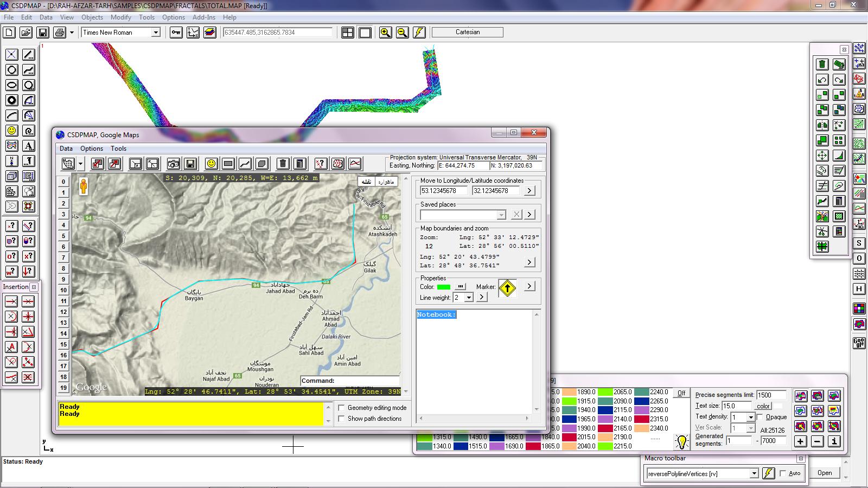868x488 pixels.
Task: Click the light bulb icon in legend panel
Action: pyautogui.click(x=681, y=442)
